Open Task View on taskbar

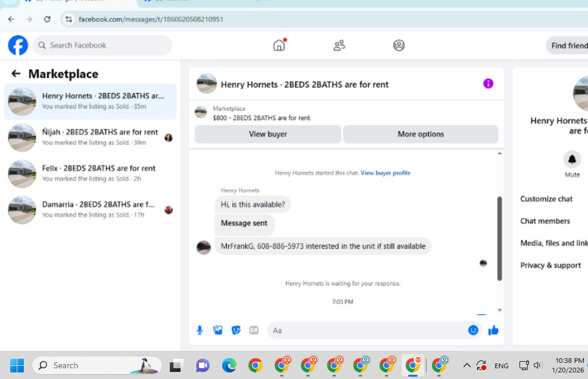coord(176,365)
